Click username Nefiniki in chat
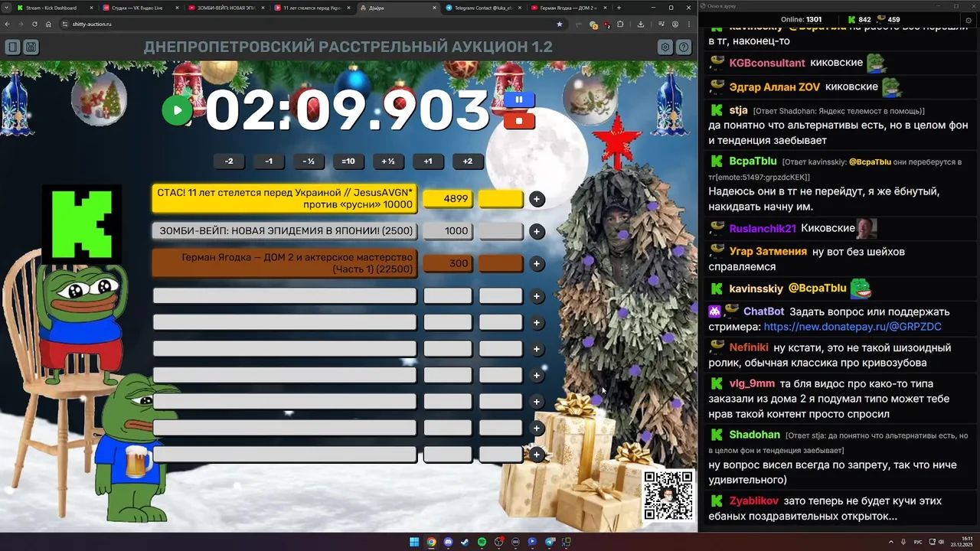Viewport: 980px width, 551px height. 748,347
